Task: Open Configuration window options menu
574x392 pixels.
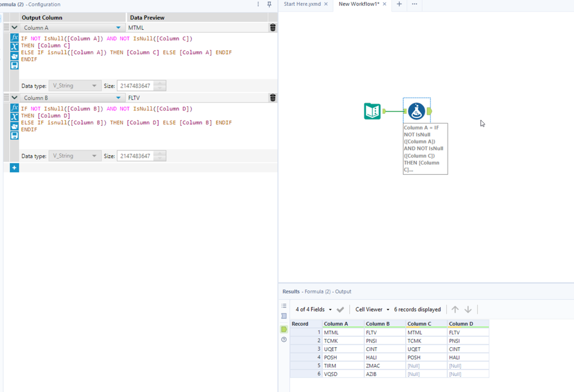Action: point(258,4)
